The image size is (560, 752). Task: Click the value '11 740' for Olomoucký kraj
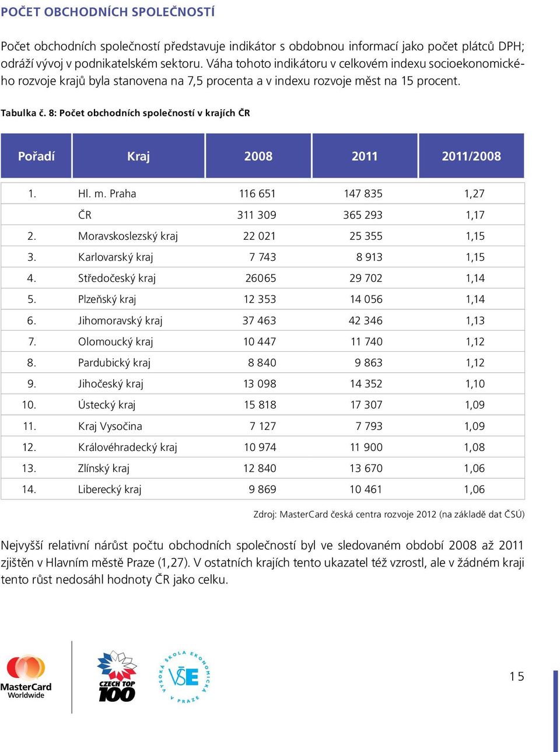pyautogui.click(x=366, y=342)
